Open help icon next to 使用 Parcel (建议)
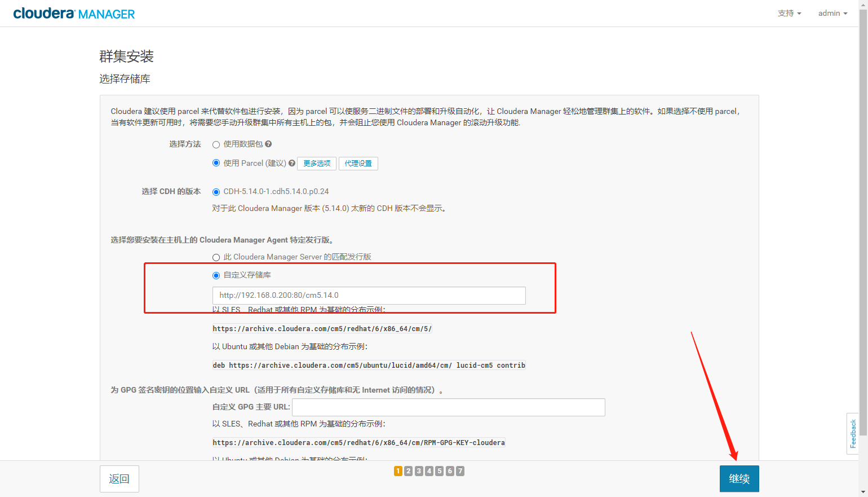868x497 pixels. coord(292,163)
